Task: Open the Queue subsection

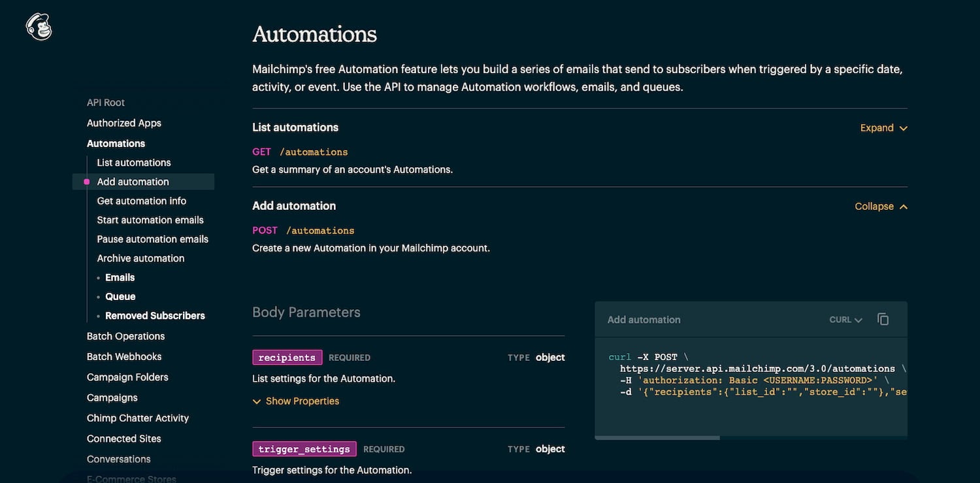Action: (120, 296)
